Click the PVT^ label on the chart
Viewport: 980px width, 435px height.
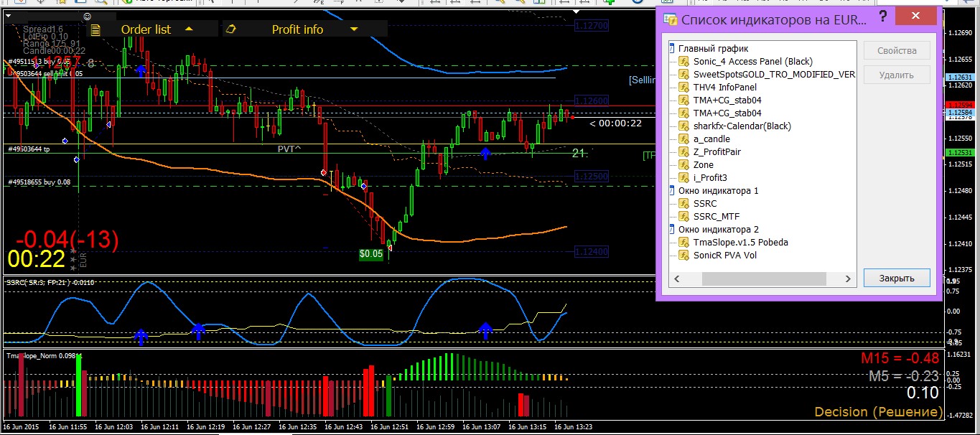[290, 149]
